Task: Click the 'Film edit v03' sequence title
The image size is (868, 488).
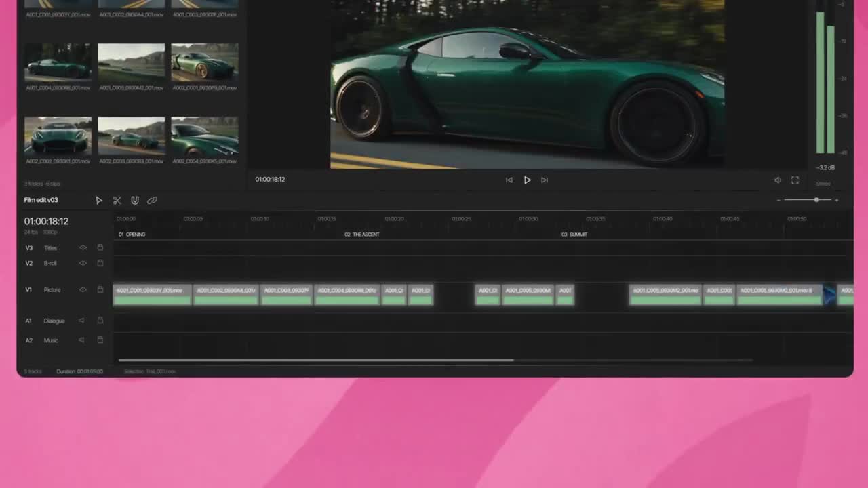Action: pos(41,200)
